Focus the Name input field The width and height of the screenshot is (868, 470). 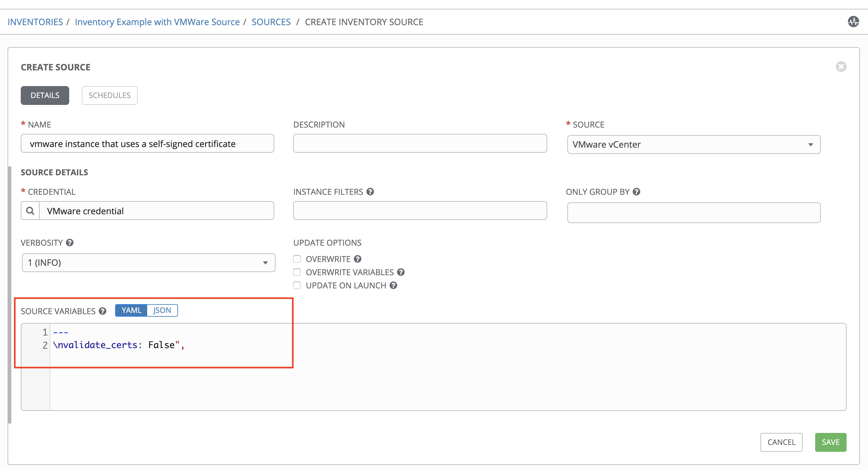[x=147, y=144]
